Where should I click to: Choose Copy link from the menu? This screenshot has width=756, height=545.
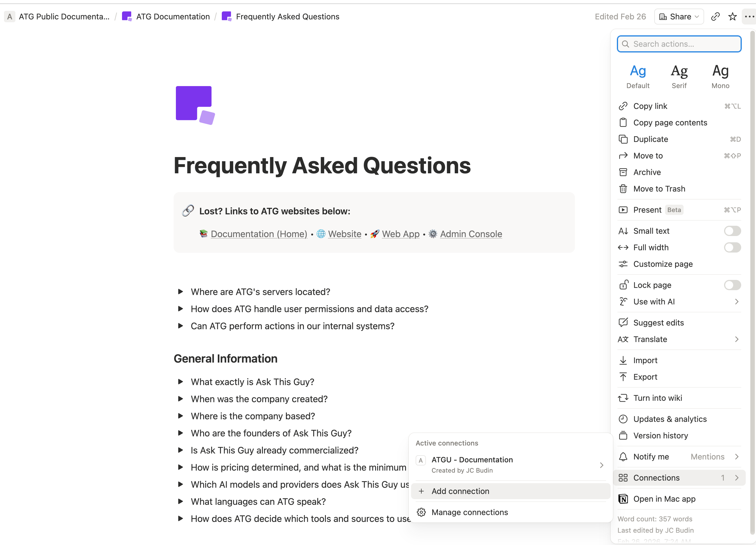679,106
